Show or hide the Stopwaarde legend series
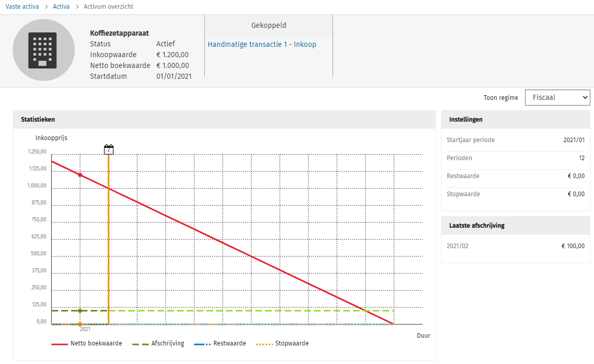 point(282,343)
